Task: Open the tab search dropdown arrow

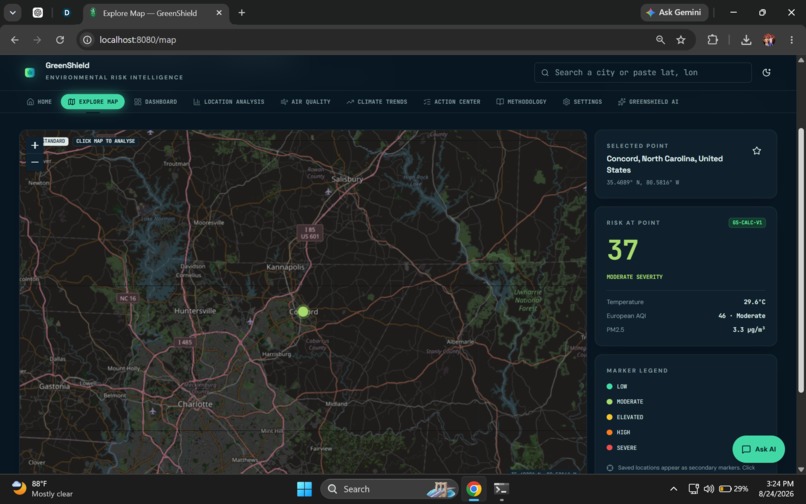Action: [x=12, y=13]
